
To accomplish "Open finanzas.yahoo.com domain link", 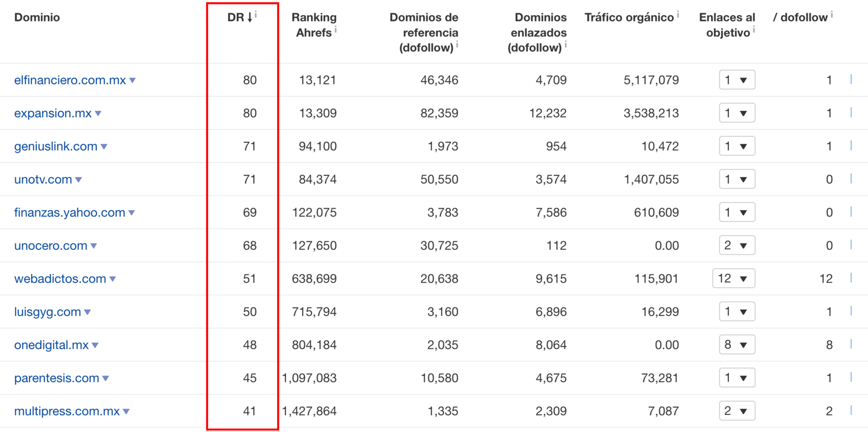I will coord(70,212).
